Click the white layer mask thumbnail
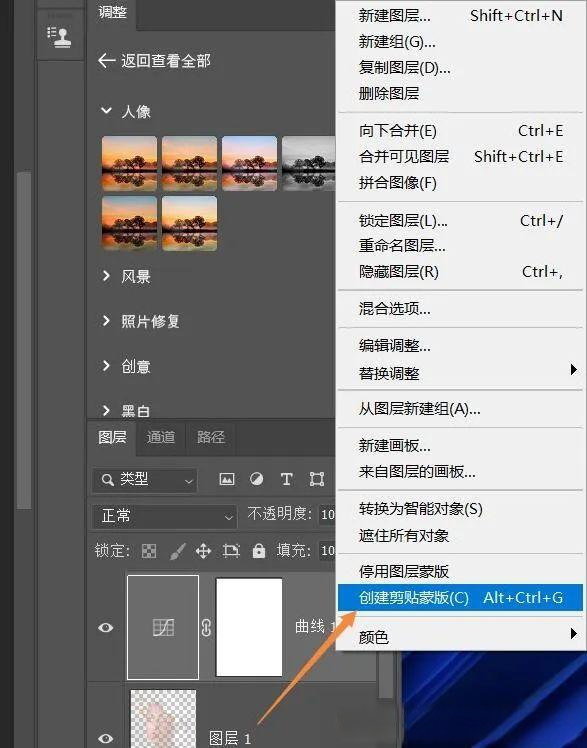 tap(249, 627)
